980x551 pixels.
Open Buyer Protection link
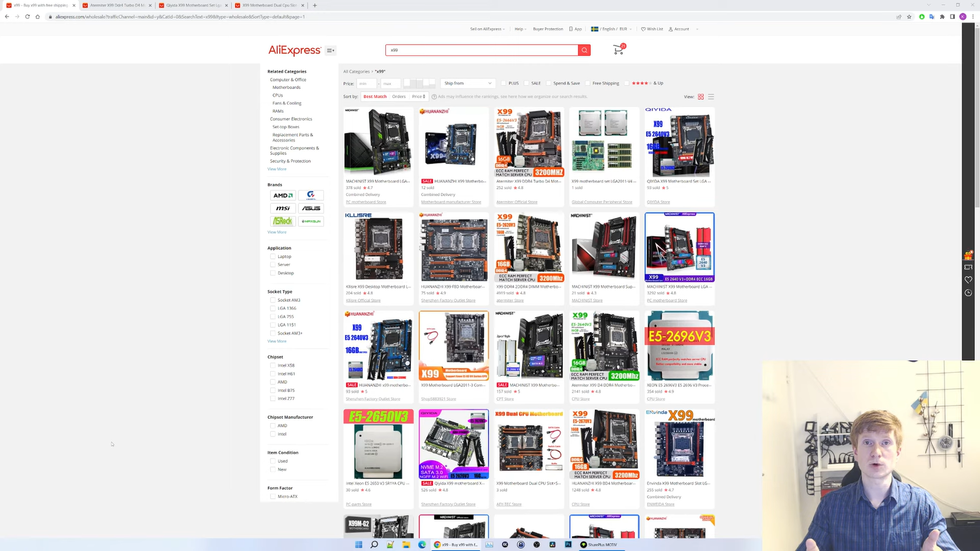(x=548, y=29)
